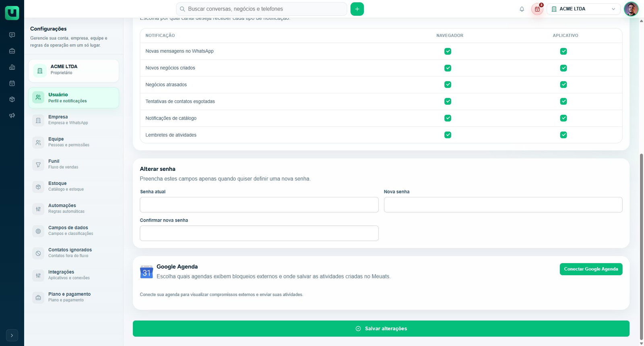Click the ACME LTDA Proprietário card
This screenshot has width=644, height=346.
(74, 71)
